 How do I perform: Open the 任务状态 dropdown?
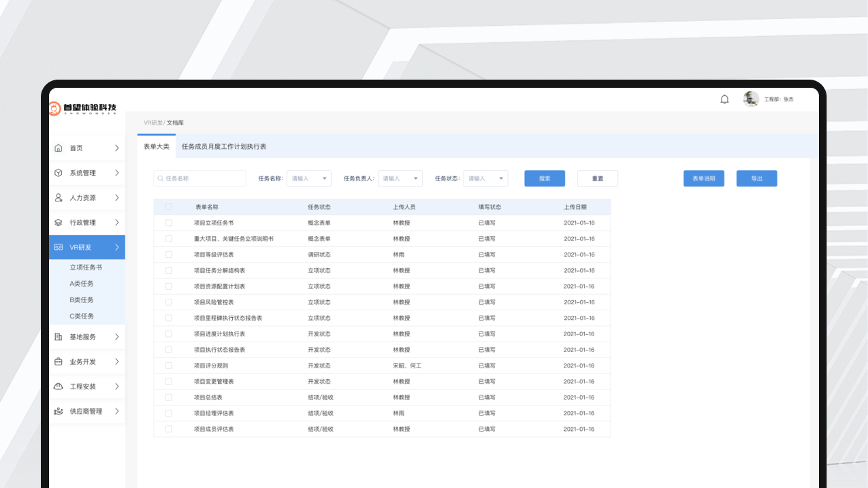click(x=485, y=178)
